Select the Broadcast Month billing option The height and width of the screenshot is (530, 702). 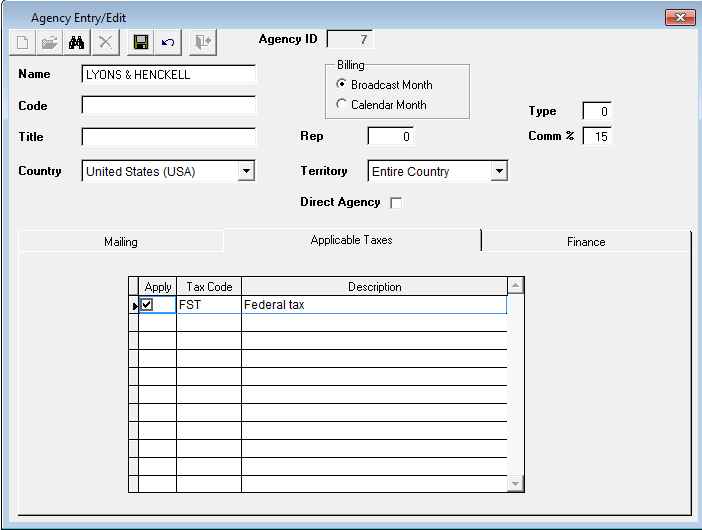342,85
